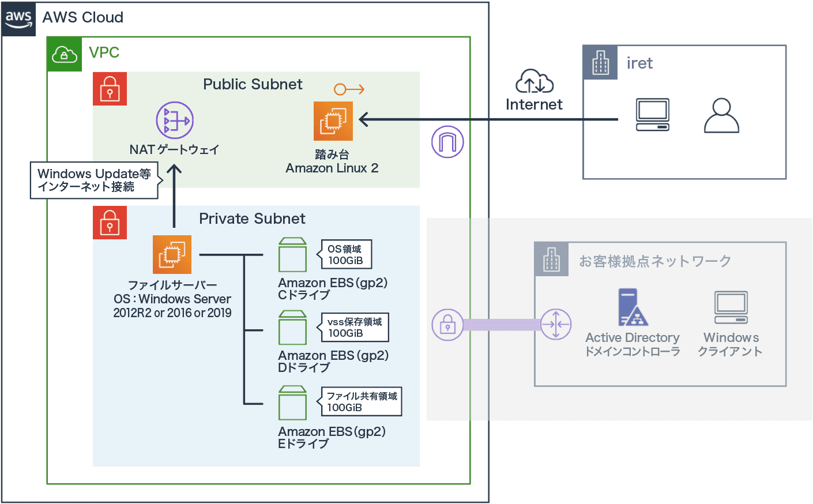Click the 'OS領域 100GiB' callout
The width and height of the screenshot is (813, 504).
[x=344, y=254]
